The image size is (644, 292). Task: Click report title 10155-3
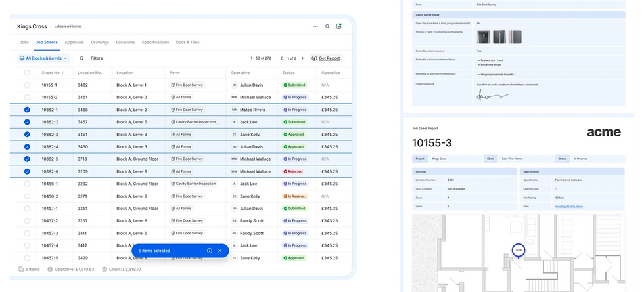pyautogui.click(x=432, y=143)
